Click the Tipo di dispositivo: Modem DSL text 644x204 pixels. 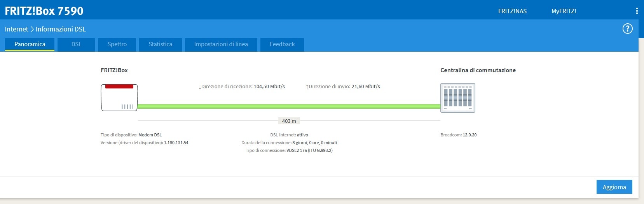point(131,135)
